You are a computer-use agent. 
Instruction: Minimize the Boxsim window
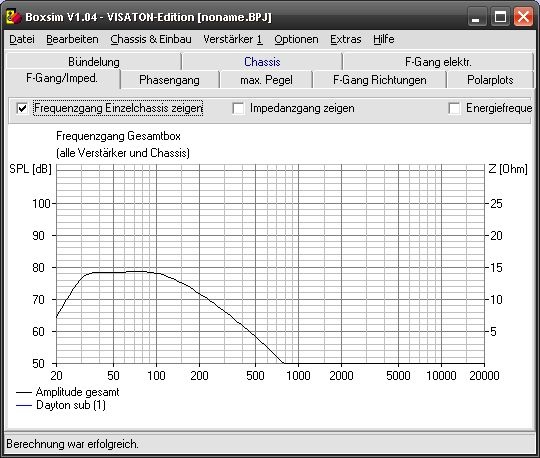pos(477,17)
